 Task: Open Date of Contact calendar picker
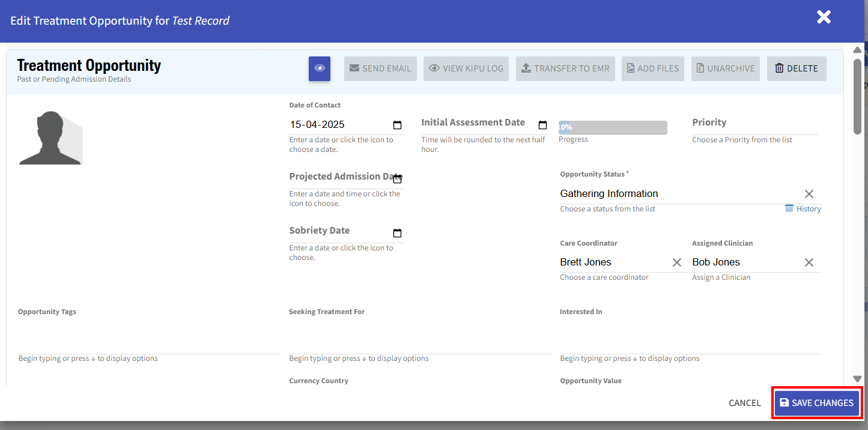(397, 125)
